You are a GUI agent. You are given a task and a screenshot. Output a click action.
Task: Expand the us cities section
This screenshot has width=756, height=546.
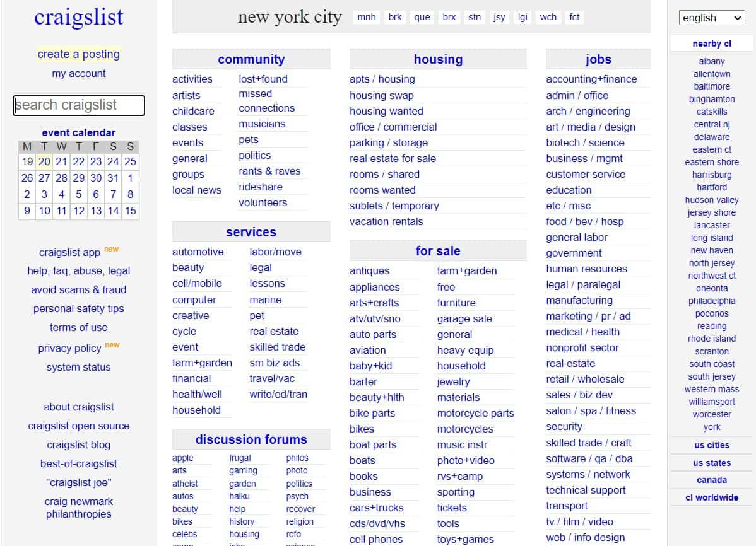click(x=712, y=445)
